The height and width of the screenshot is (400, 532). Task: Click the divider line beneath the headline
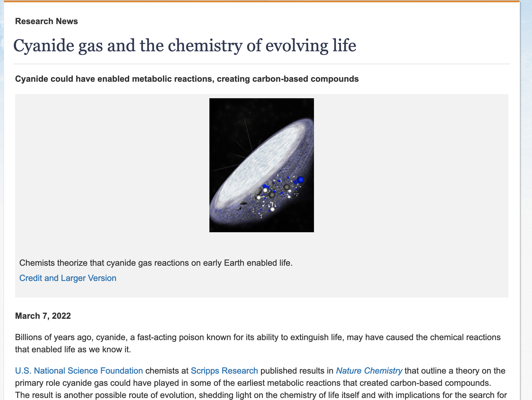261,64
